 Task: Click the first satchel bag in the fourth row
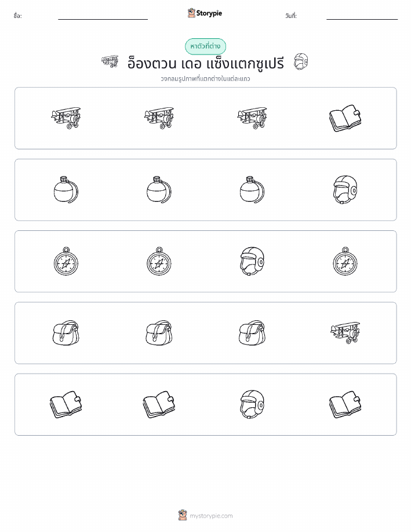point(66,333)
